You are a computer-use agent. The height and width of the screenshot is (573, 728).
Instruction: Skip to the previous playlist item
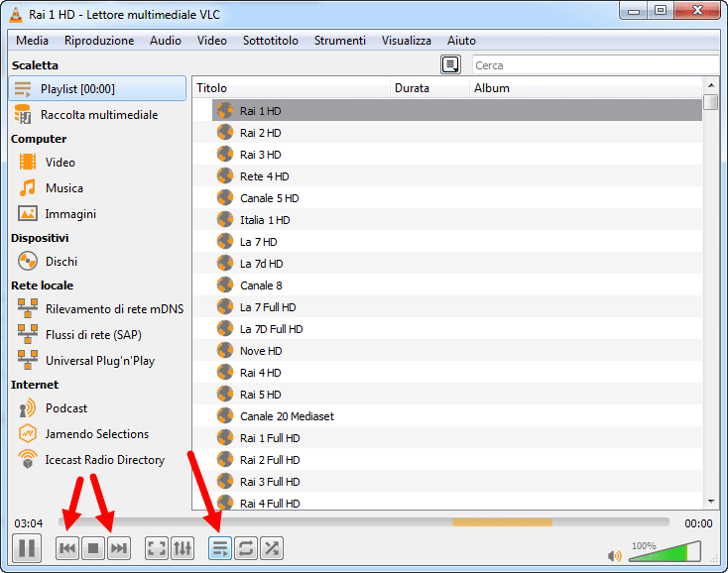67,548
